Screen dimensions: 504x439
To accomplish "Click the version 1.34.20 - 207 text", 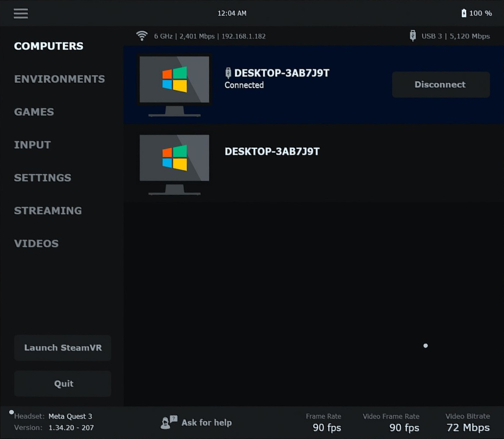I will click(71, 428).
